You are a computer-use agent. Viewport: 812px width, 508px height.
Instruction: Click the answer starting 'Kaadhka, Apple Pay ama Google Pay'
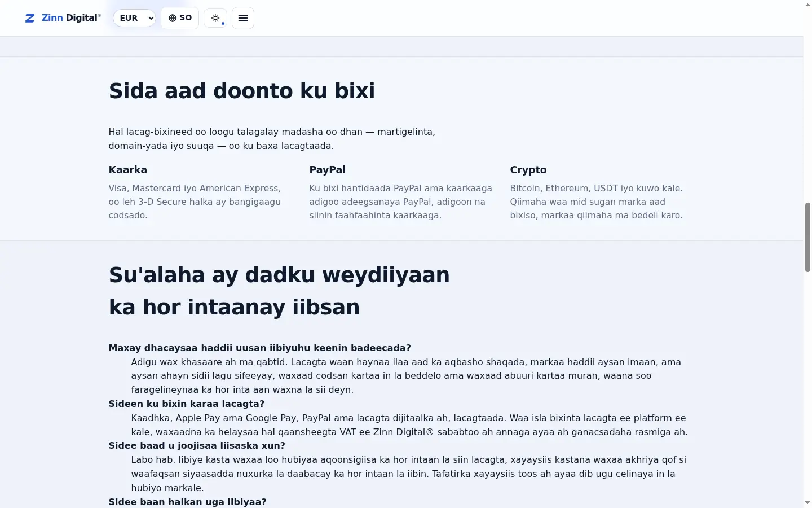(409, 425)
